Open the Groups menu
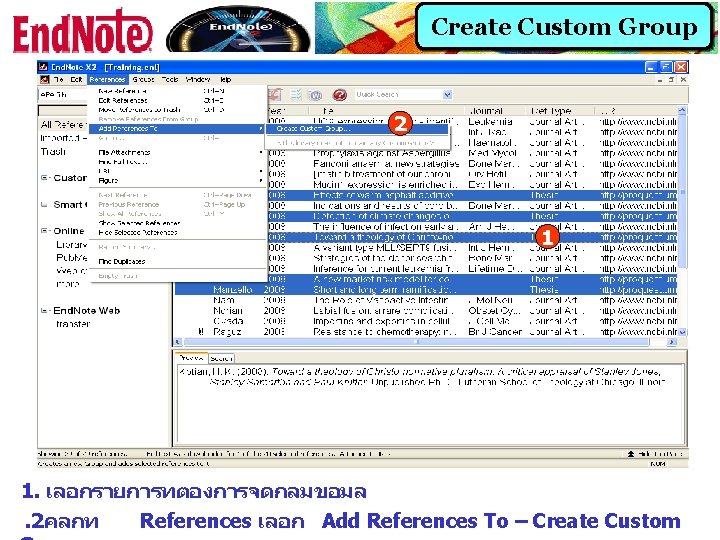Viewport: 720px width, 540px height. pos(143,79)
